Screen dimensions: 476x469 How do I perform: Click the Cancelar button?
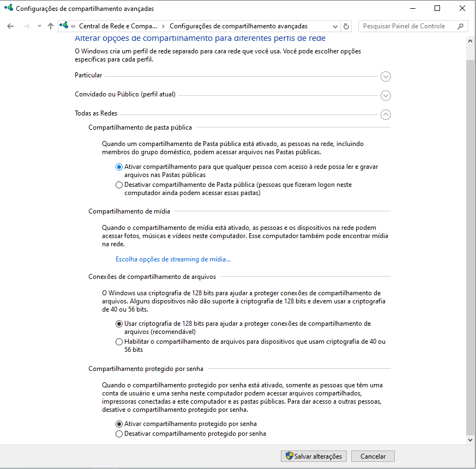pyautogui.click(x=372, y=456)
